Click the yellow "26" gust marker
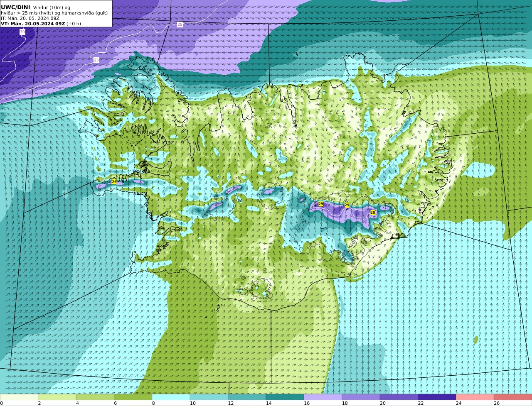Viewport: 532px width, 406px height. point(114,182)
